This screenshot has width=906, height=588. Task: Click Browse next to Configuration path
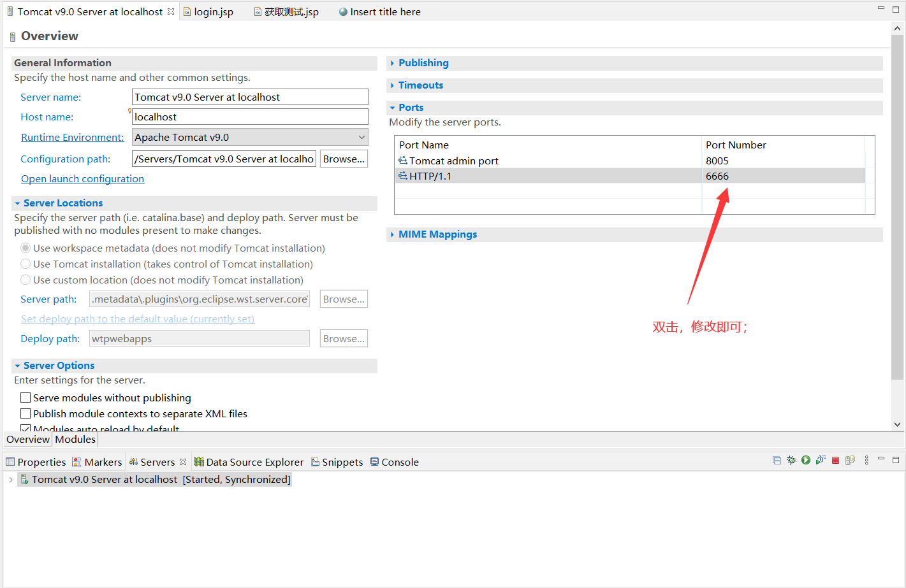click(x=344, y=159)
